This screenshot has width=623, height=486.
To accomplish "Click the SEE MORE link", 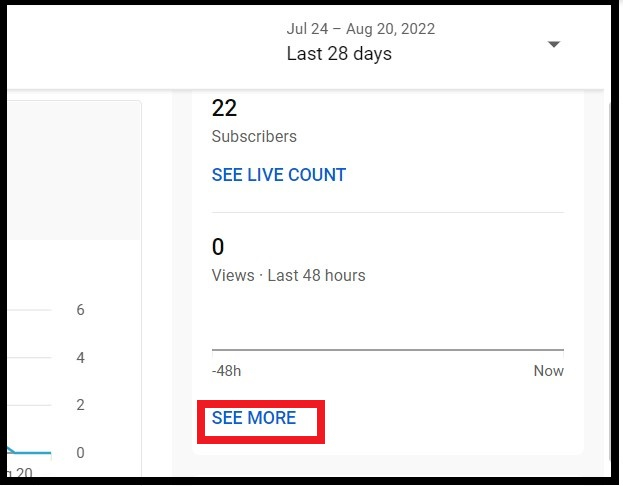I will click(254, 418).
